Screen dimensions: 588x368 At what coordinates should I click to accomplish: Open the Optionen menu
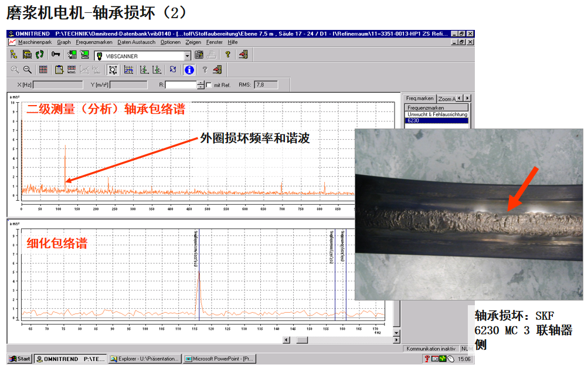tap(171, 42)
